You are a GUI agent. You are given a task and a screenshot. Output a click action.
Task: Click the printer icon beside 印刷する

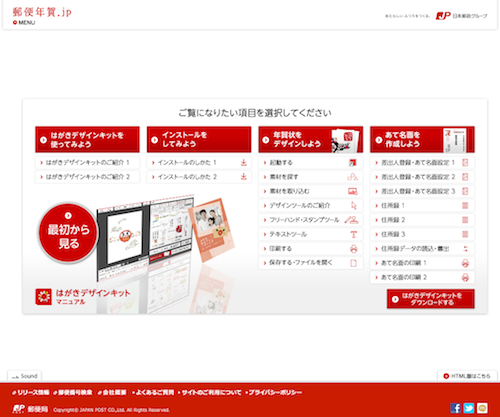pos(354,249)
